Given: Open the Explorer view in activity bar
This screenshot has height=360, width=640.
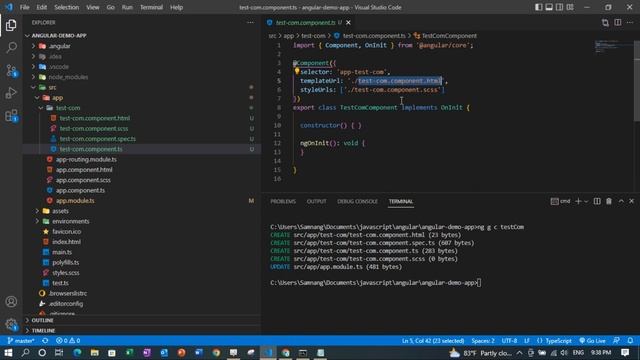Looking at the screenshot, I should pos(11,25).
